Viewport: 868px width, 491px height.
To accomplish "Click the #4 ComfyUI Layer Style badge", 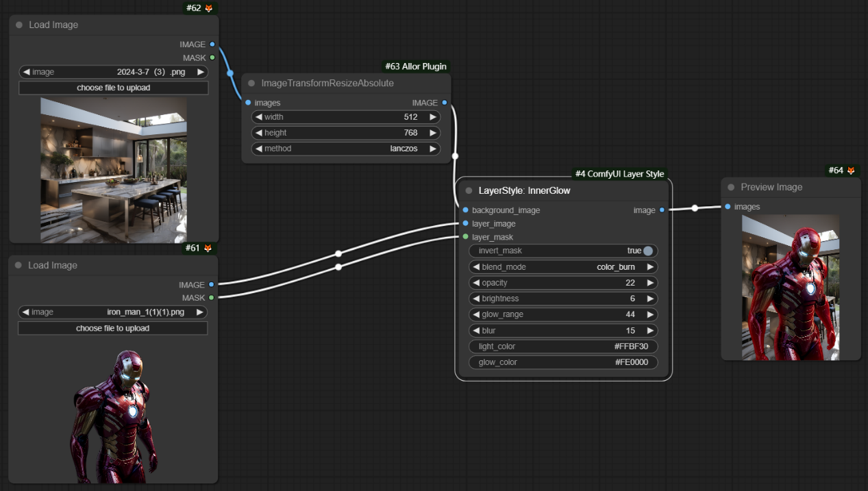I will (x=619, y=174).
